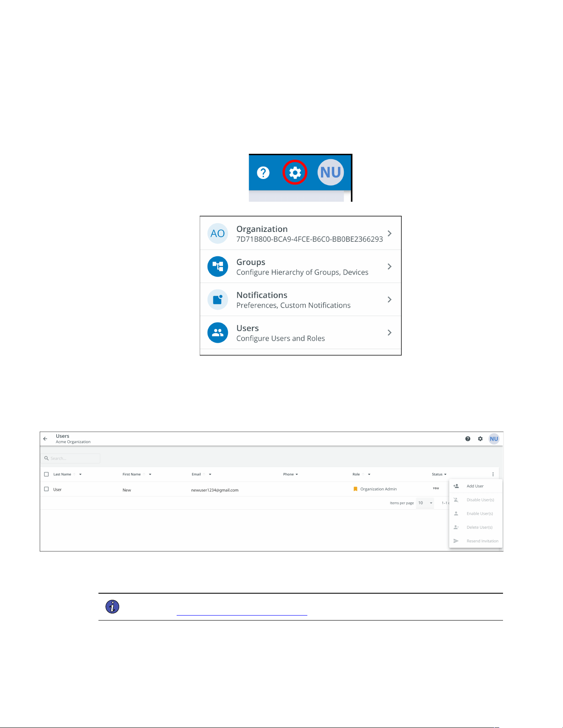Open the First Name column dropdown arrow

coord(150,474)
